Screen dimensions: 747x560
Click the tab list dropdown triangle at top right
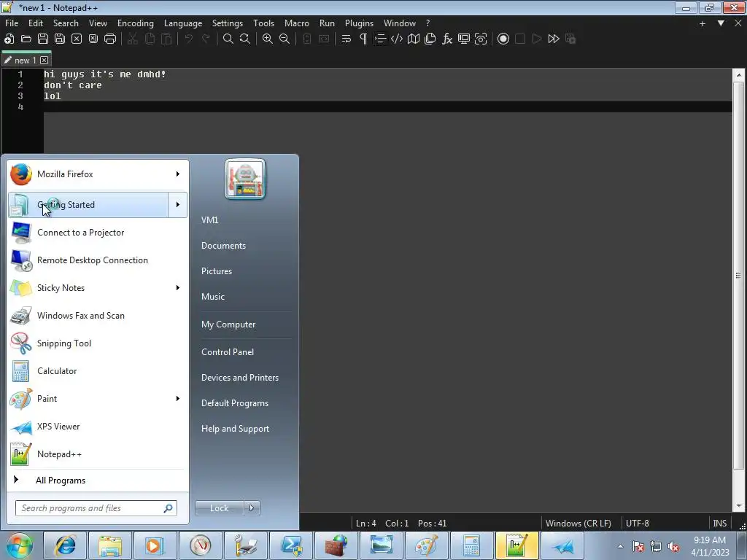pyautogui.click(x=721, y=23)
